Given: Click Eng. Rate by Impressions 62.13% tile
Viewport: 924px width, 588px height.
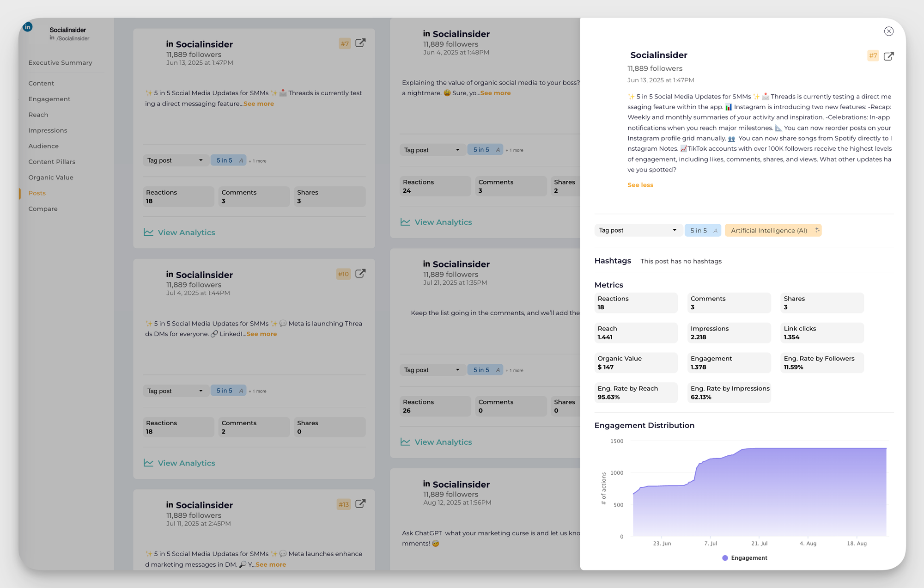Looking at the screenshot, I should tap(729, 393).
